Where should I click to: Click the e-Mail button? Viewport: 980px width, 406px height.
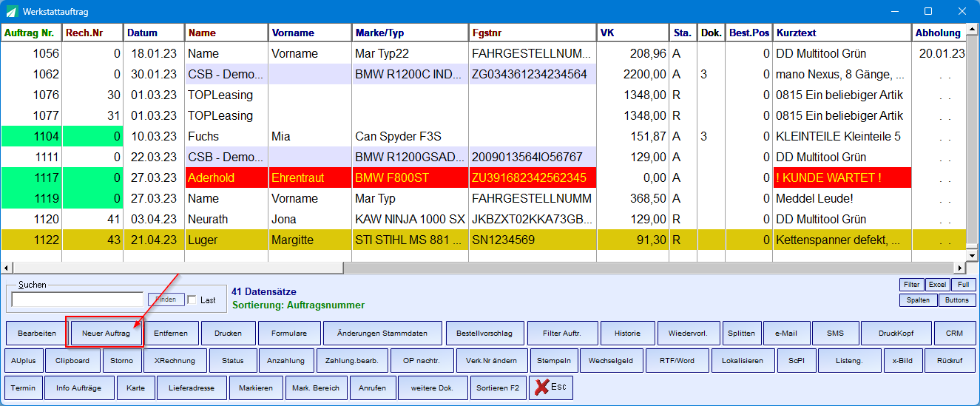pyautogui.click(x=787, y=334)
